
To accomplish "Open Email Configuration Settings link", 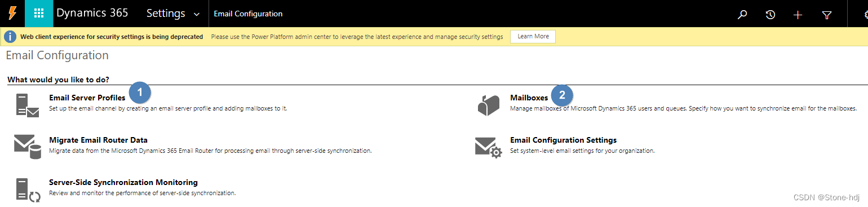I will (563, 140).
